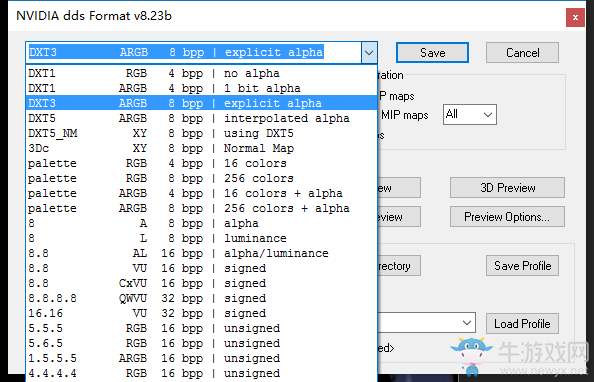The height and width of the screenshot is (382, 594).
Task: Expand the profile combo box beside Load Profile
Action: [x=467, y=323]
